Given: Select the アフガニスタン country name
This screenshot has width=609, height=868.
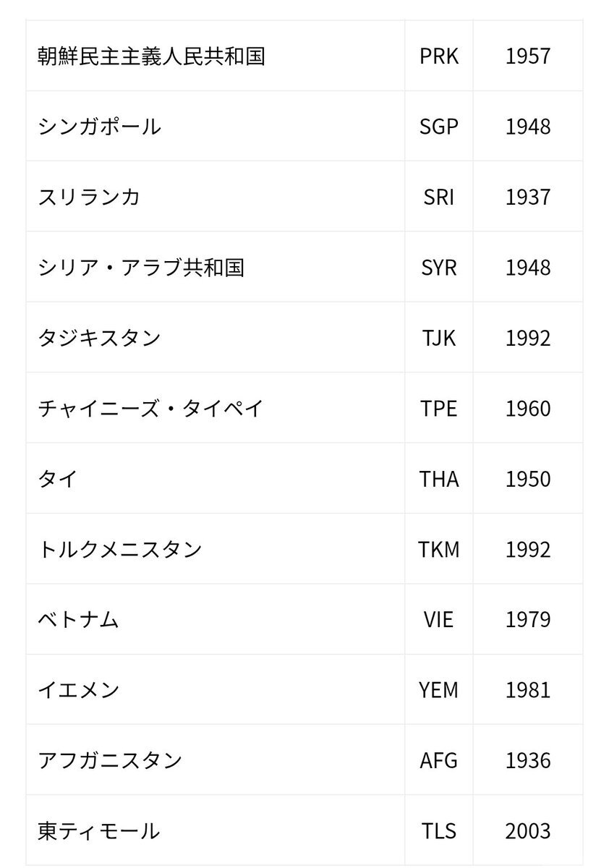Looking at the screenshot, I should [110, 760].
